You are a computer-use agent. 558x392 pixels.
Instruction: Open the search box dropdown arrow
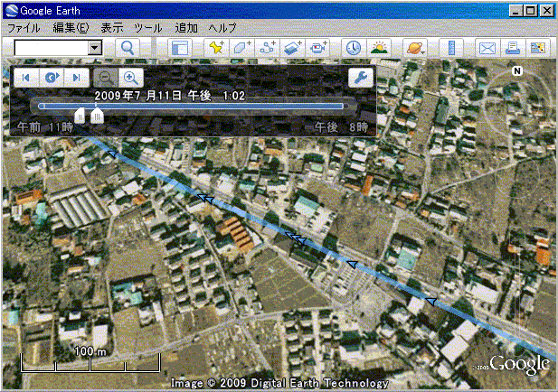pos(95,48)
